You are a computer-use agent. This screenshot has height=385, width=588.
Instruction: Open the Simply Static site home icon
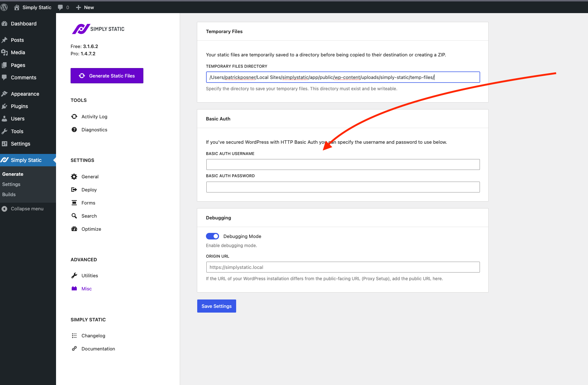pyautogui.click(x=17, y=7)
